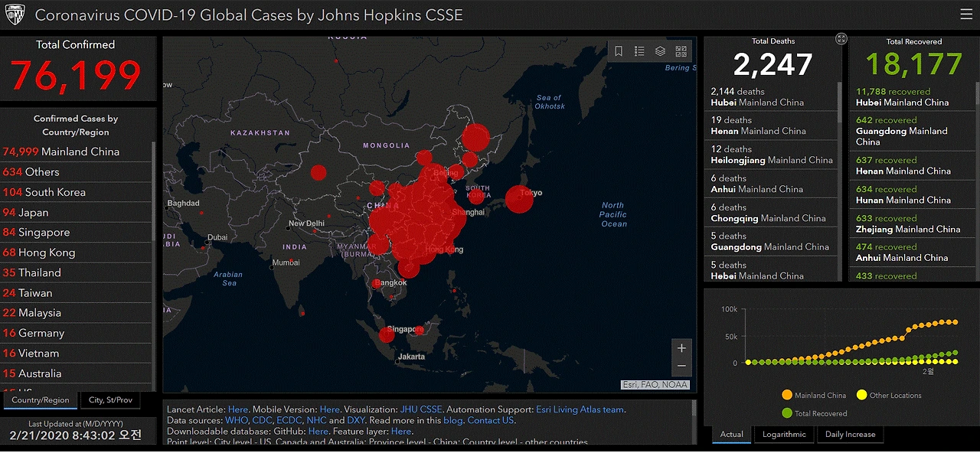
Task: Click '474 recovered Anhui' row
Action: tap(911, 253)
